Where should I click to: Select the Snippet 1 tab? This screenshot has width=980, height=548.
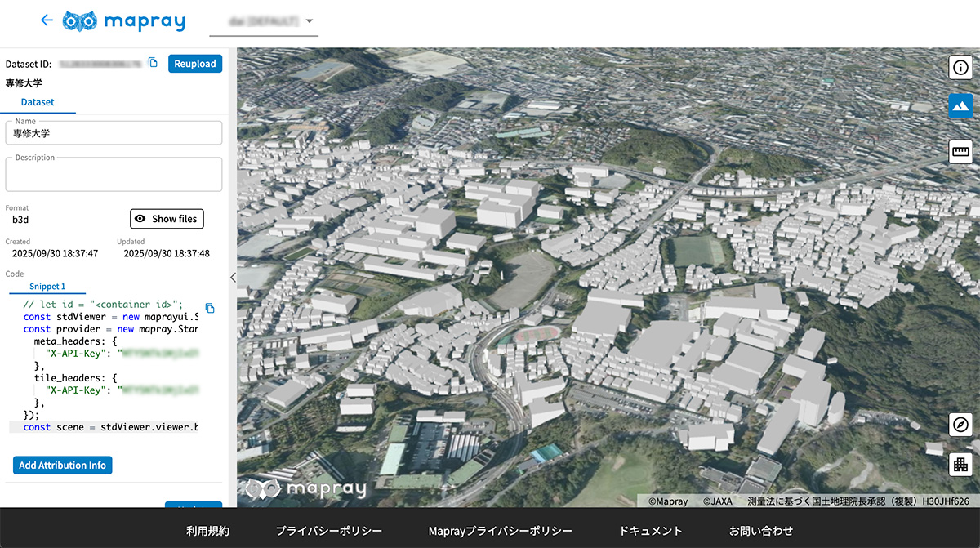point(47,287)
